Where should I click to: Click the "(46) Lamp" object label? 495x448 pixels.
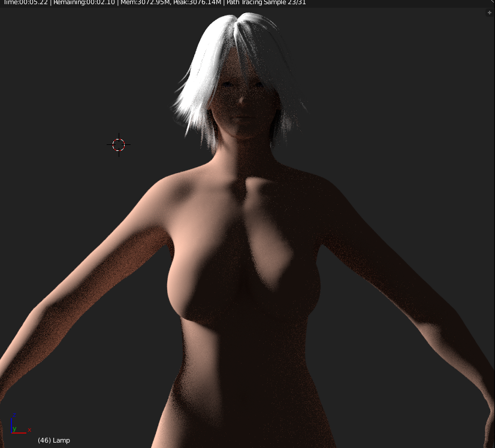(54, 440)
